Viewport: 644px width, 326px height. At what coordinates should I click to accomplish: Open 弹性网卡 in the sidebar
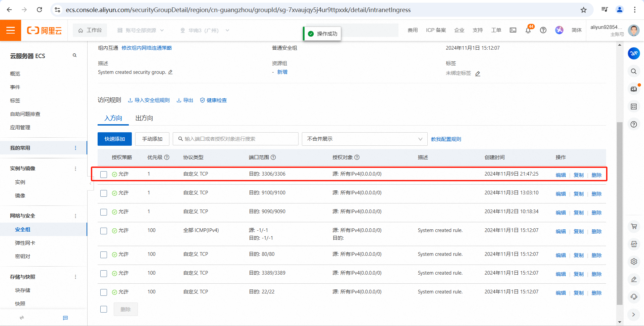click(25, 243)
